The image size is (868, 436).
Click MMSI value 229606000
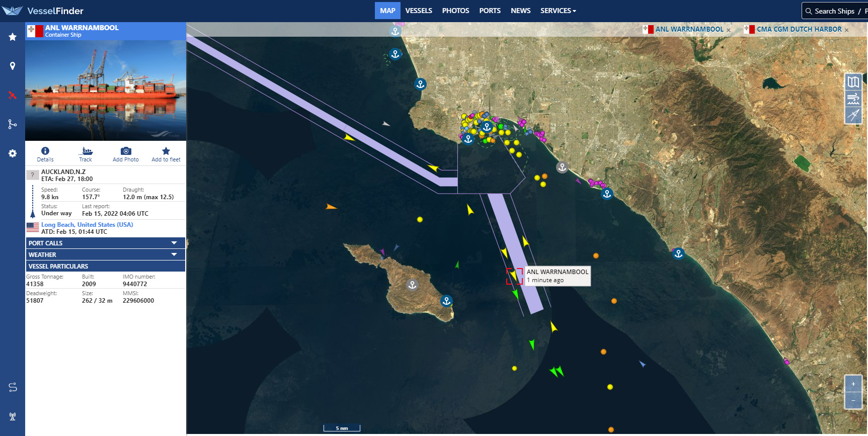point(138,301)
